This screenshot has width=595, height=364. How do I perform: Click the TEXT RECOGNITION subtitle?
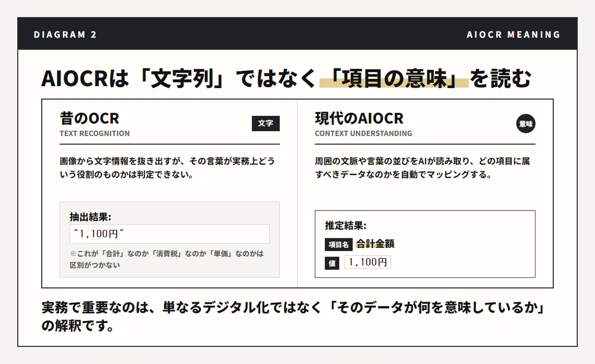coord(95,133)
